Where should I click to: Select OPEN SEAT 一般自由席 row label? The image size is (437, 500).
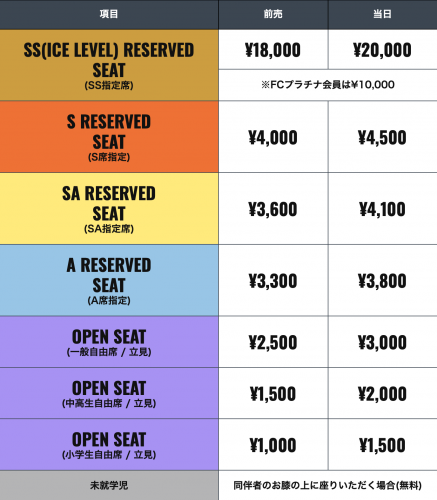(109, 342)
